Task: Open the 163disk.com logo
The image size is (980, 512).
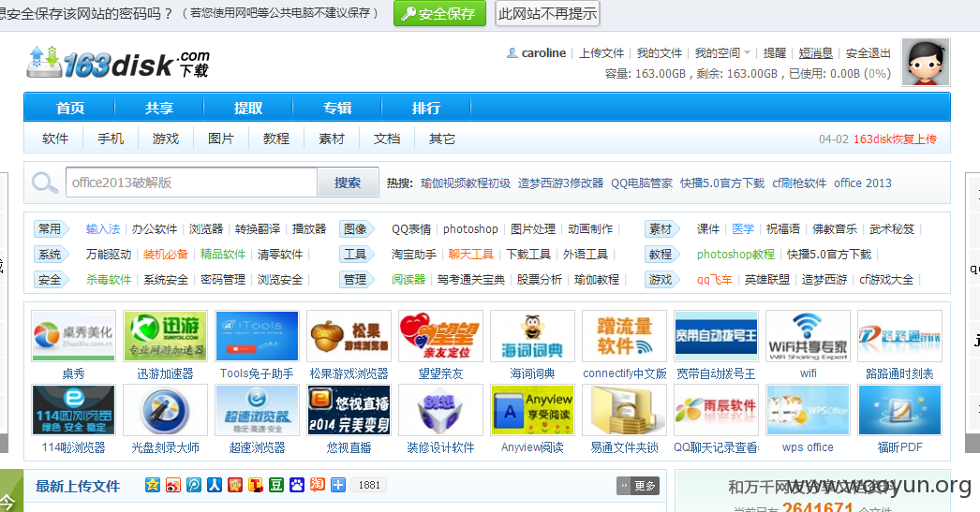Action: coord(117,62)
